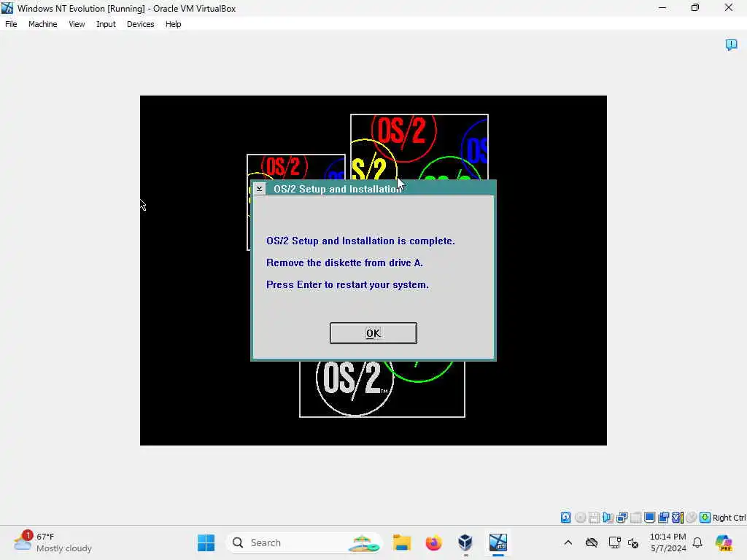Launch Copilot preview from the taskbar
747x560 pixels.
(x=724, y=542)
